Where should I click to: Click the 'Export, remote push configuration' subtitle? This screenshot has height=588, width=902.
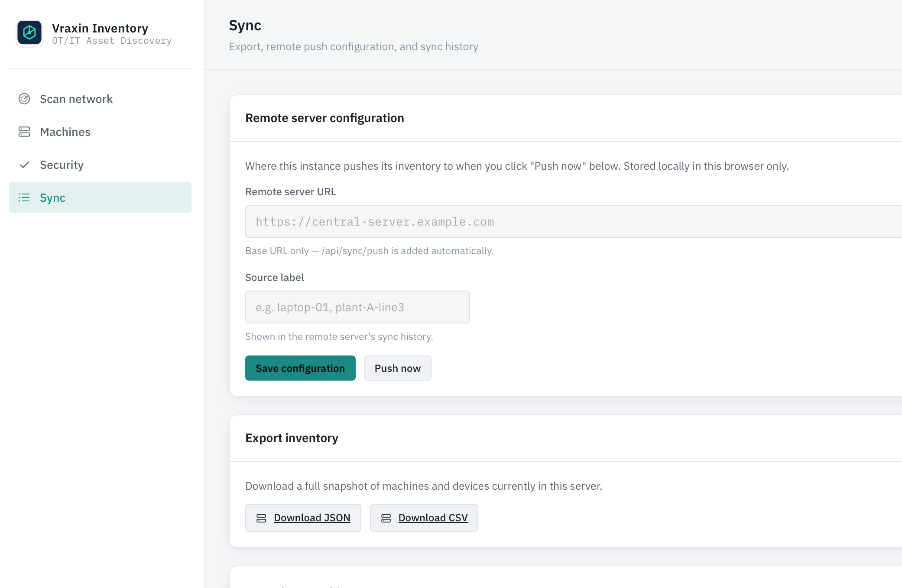tap(354, 47)
